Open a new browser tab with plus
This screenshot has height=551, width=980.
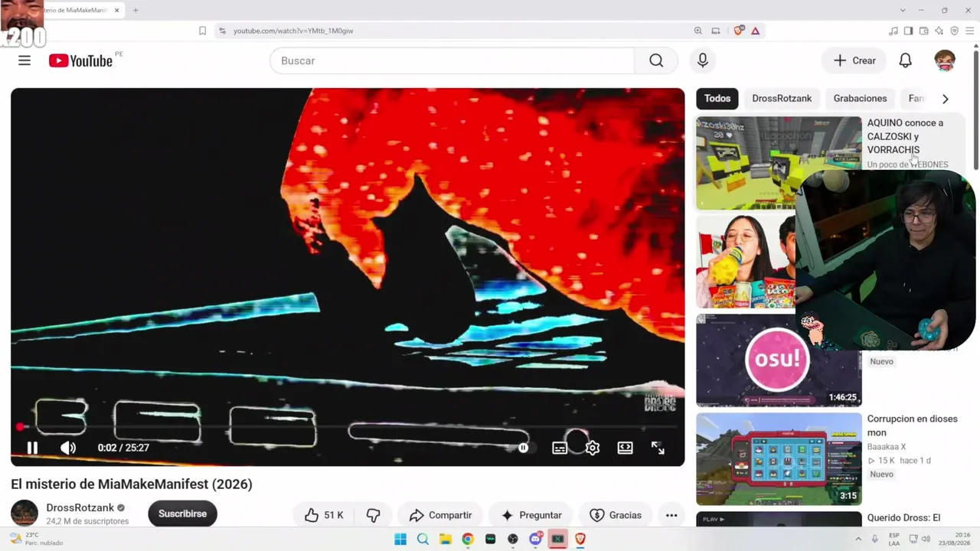[136, 10]
